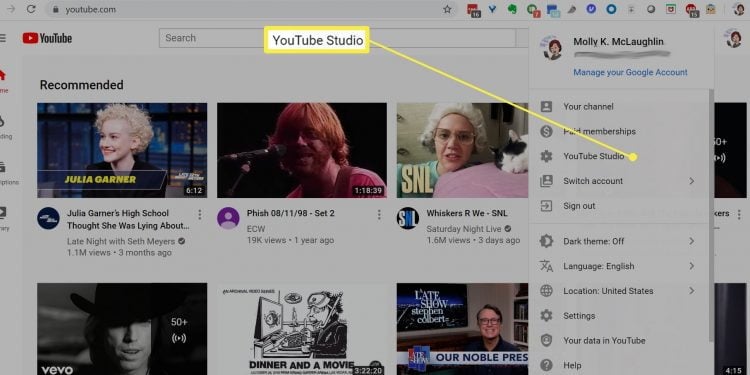Click the Your channel person icon
This screenshot has width=750, height=375.
(546, 106)
